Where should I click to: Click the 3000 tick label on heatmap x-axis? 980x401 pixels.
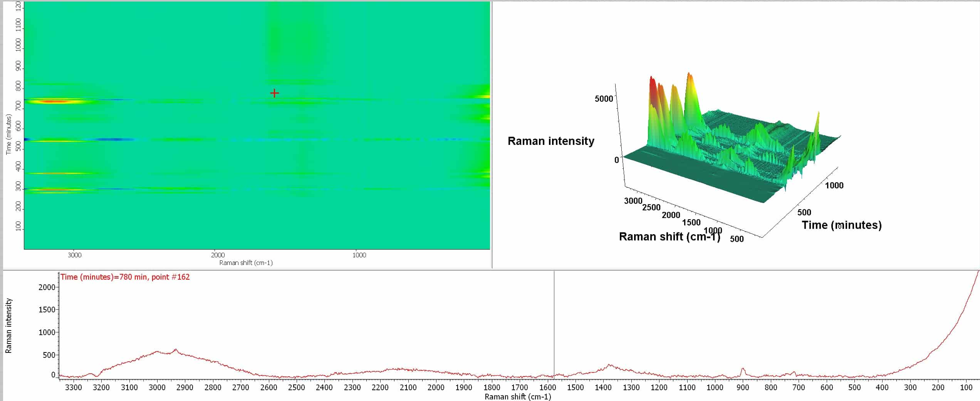[x=74, y=255]
